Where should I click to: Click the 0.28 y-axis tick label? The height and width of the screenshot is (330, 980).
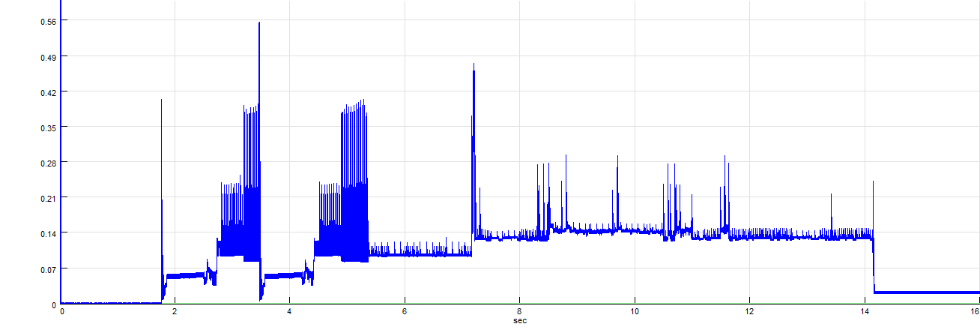[x=47, y=162]
